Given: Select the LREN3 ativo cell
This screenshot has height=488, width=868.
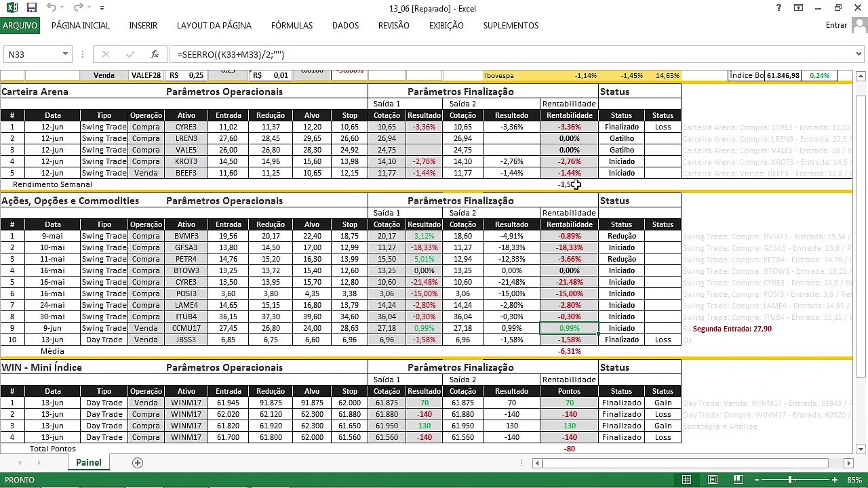Looking at the screenshot, I should [x=186, y=138].
